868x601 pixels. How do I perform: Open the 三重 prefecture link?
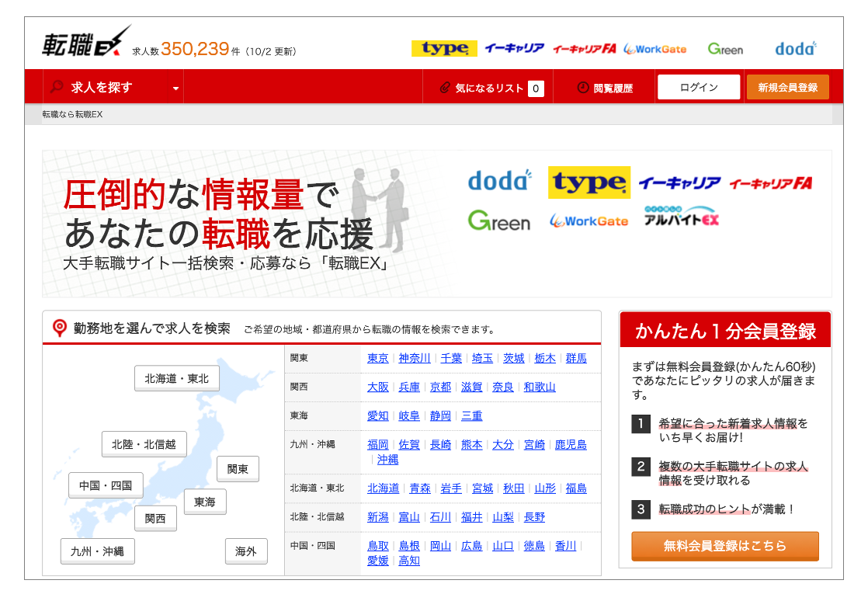point(472,415)
